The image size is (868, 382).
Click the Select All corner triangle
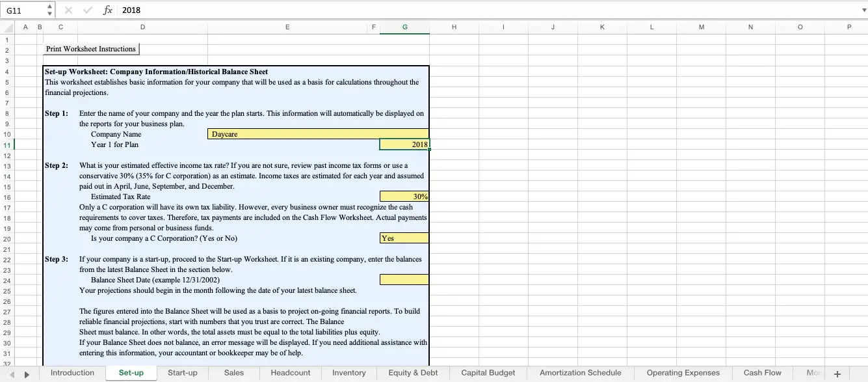coord(8,27)
